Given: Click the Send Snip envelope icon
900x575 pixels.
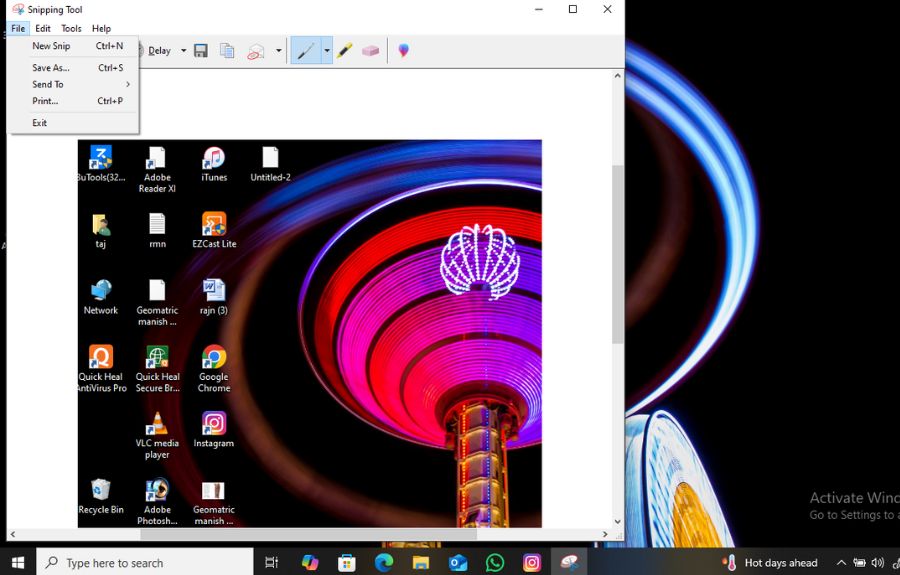Looking at the screenshot, I should pyautogui.click(x=256, y=52).
